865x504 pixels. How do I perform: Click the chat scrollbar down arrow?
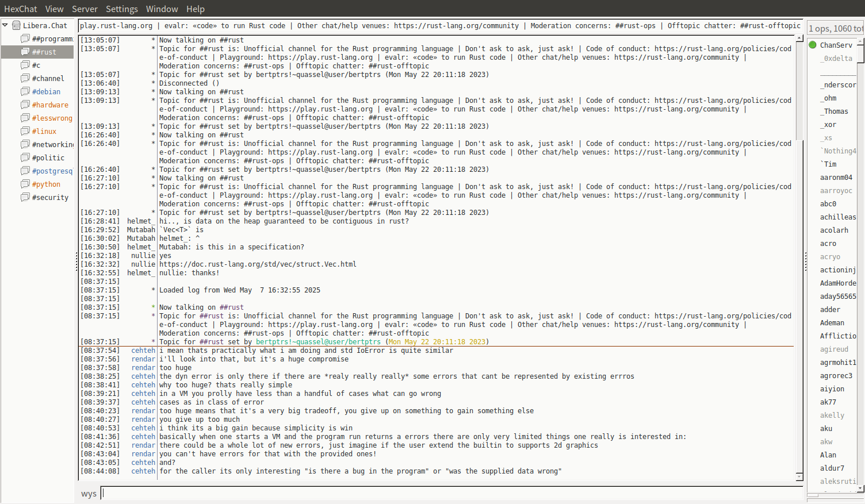click(x=799, y=476)
